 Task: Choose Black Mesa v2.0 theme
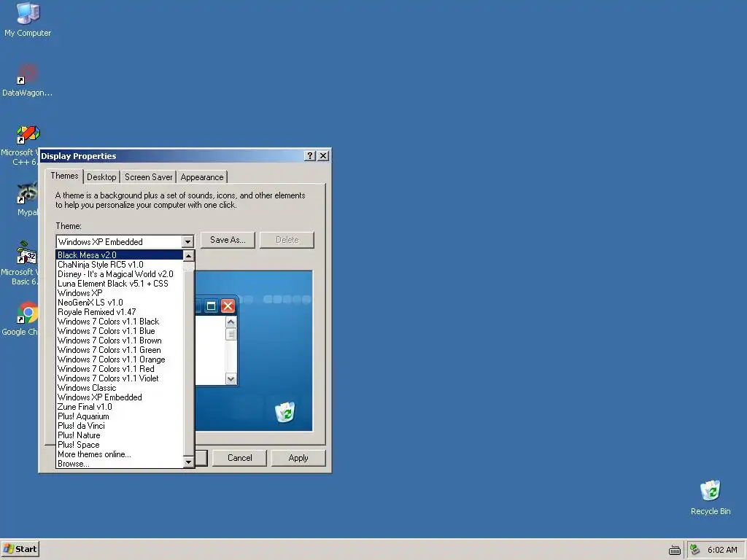coord(119,254)
